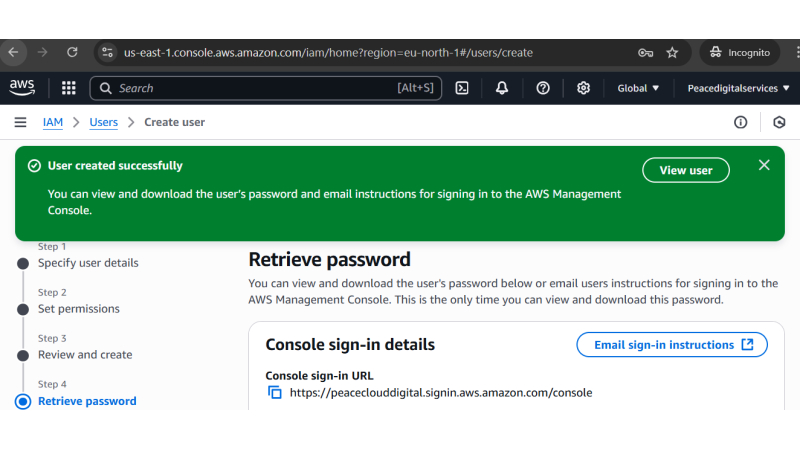Open the notifications bell

[502, 88]
